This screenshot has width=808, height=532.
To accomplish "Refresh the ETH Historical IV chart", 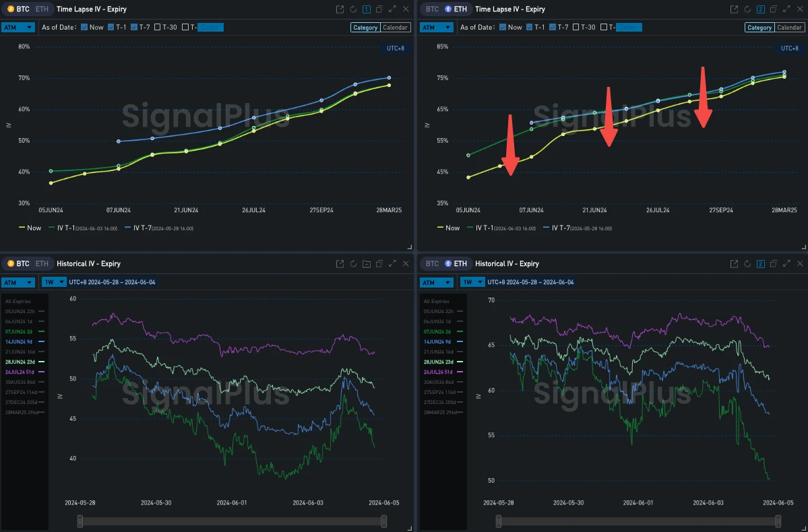I will (x=747, y=263).
